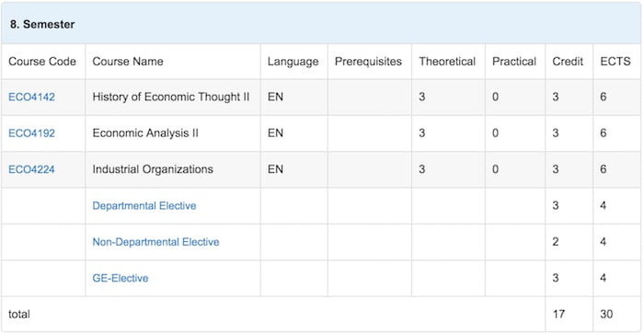The width and height of the screenshot is (644, 334).
Task: Open the Non-Departmental Elective link
Action: (155, 242)
